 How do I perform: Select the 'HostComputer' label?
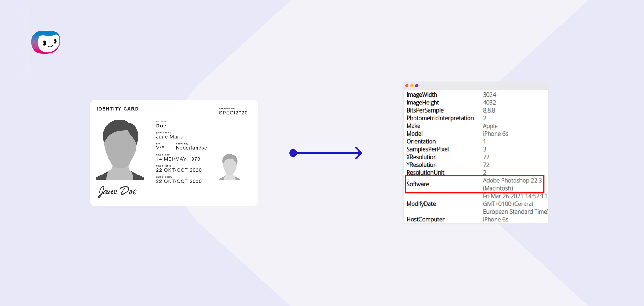click(x=425, y=219)
